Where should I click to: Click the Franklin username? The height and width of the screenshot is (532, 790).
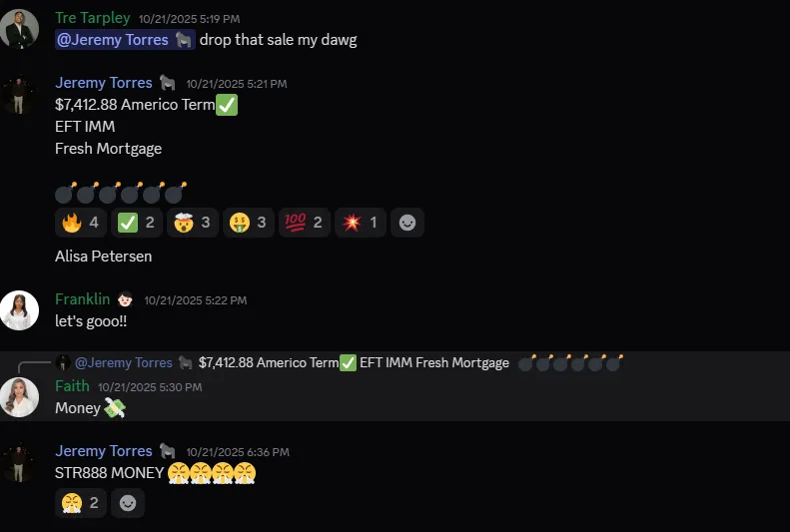tap(83, 299)
